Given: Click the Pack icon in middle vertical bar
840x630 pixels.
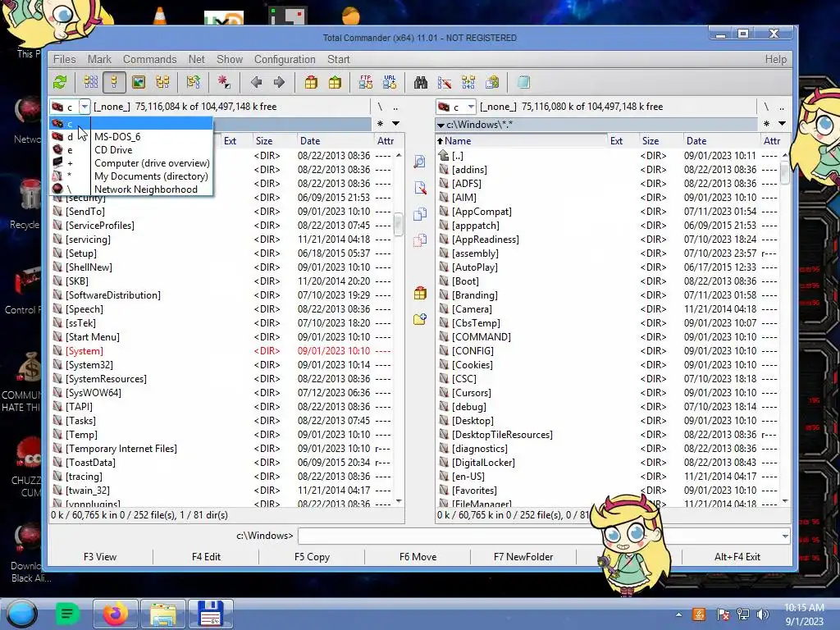Looking at the screenshot, I should click(420, 293).
